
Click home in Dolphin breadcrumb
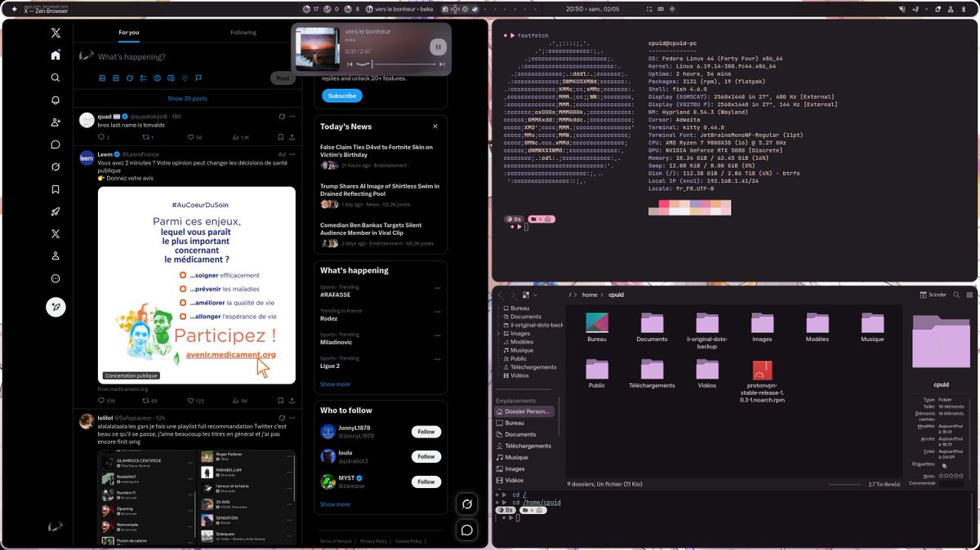click(590, 295)
